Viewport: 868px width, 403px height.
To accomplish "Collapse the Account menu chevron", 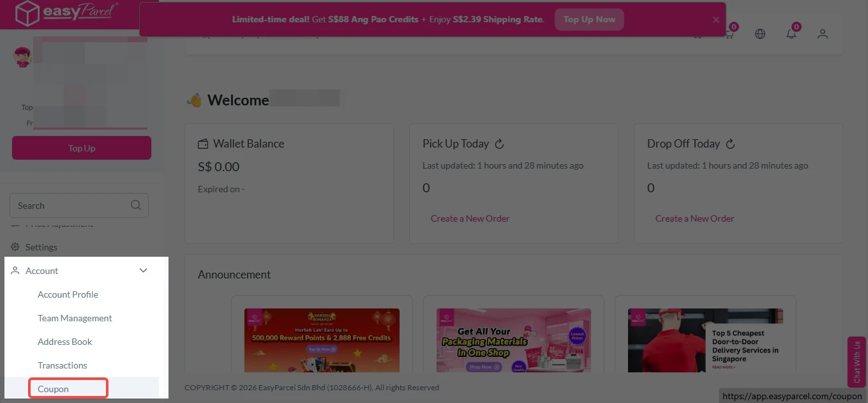I will [x=144, y=271].
